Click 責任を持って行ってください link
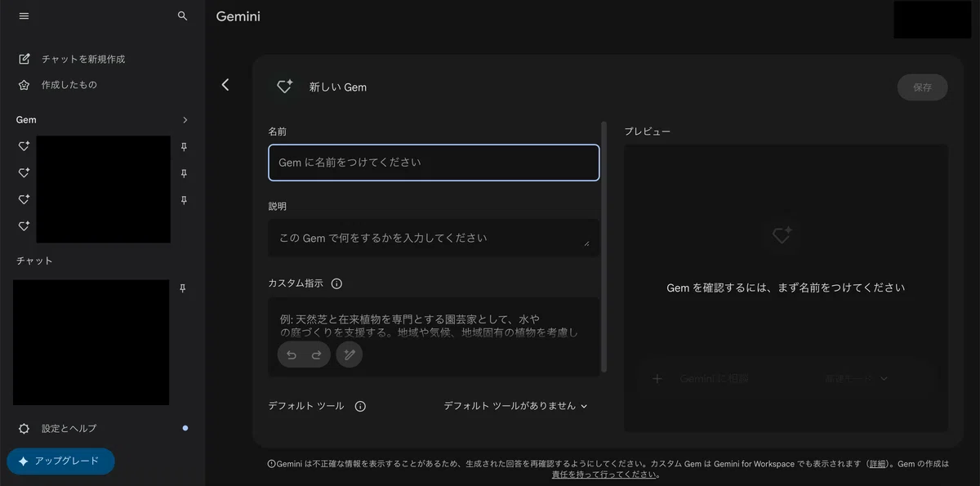The height and width of the screenshot is (486, 980). (604, 475)
